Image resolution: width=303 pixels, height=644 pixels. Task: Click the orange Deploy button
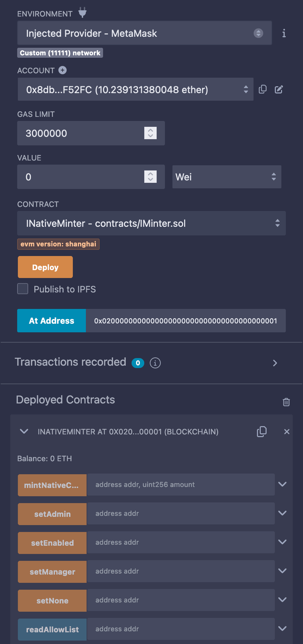click(45, 267)
